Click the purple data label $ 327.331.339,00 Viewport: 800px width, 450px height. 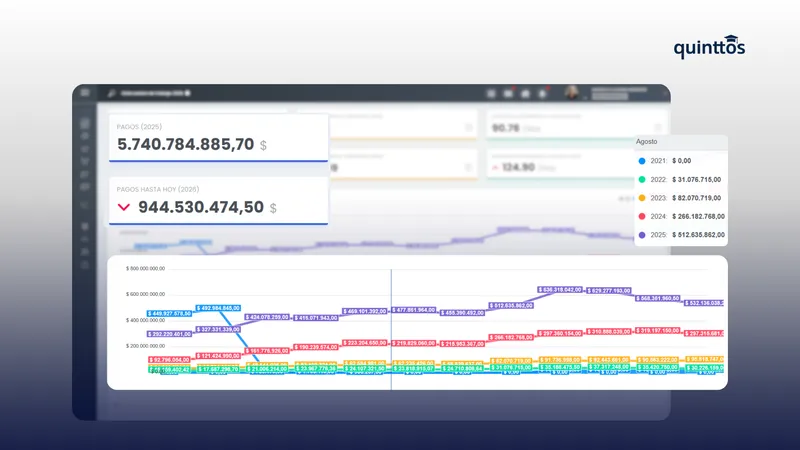(x=218, y=330)
